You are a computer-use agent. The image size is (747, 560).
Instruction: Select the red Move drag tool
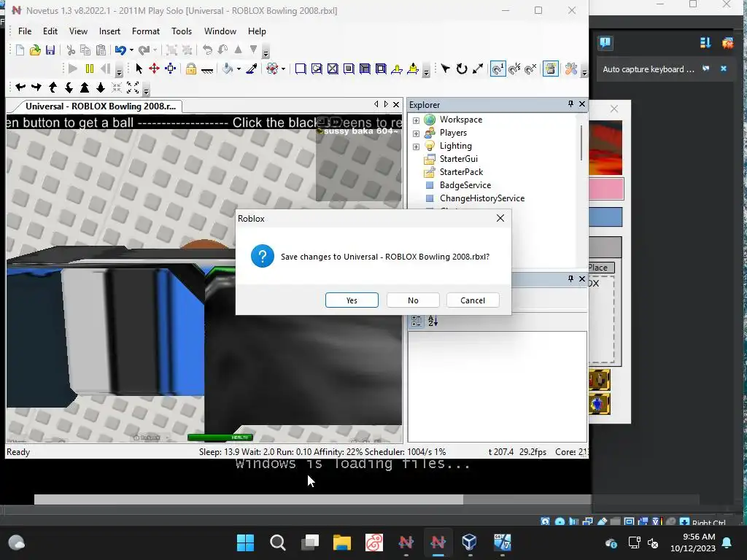(x=154, y=69)
